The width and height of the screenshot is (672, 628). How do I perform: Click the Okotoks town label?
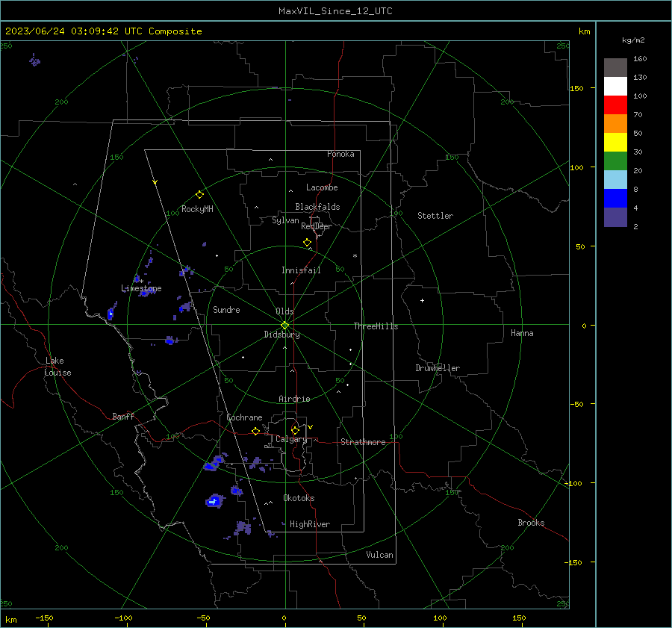click(x=299, y=498)
